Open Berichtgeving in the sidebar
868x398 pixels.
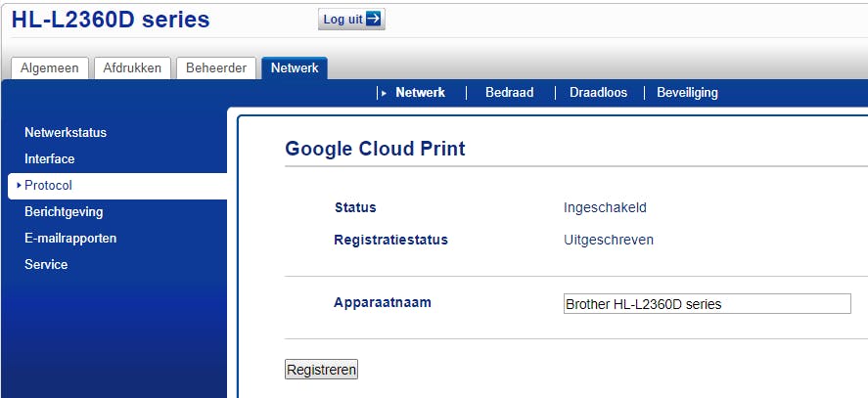(64, 212)
